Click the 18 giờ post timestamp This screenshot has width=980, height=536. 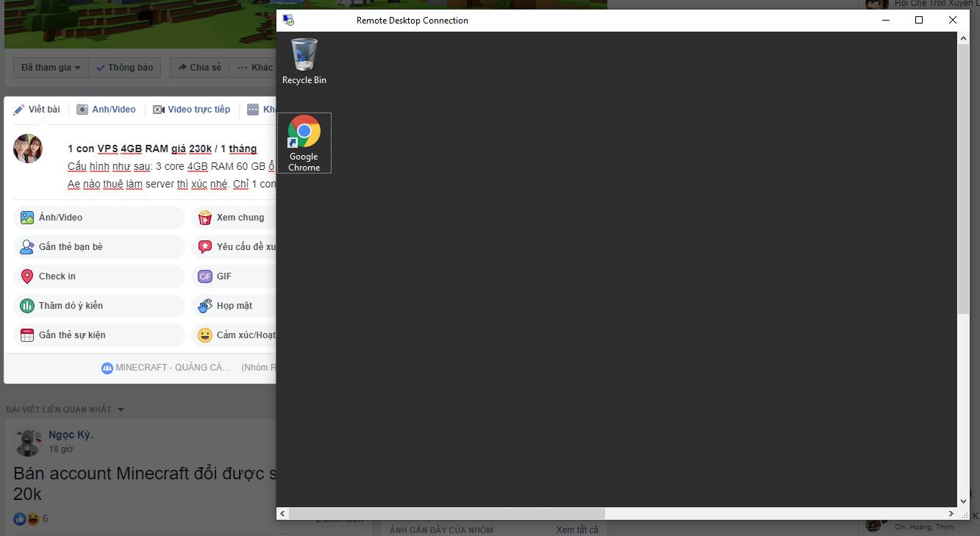pyautogui.click(x=60, y=449)
